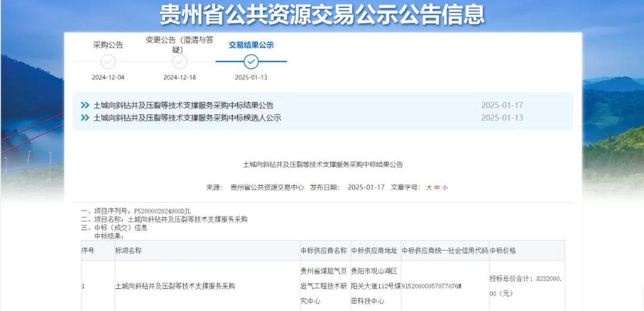Open the 中标候选人公示 link in list

point(187,118)
